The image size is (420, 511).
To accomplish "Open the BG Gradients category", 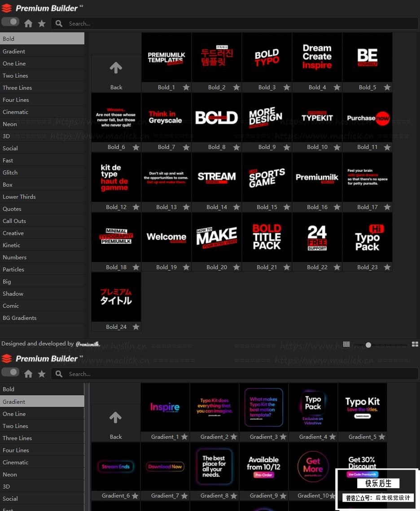I will 42,318.
